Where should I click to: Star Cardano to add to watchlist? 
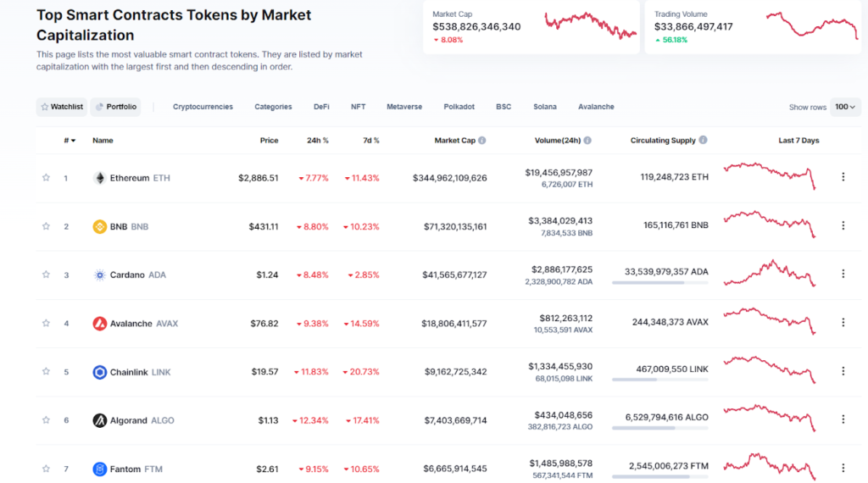pyautogui.click(x=46, y=275)
